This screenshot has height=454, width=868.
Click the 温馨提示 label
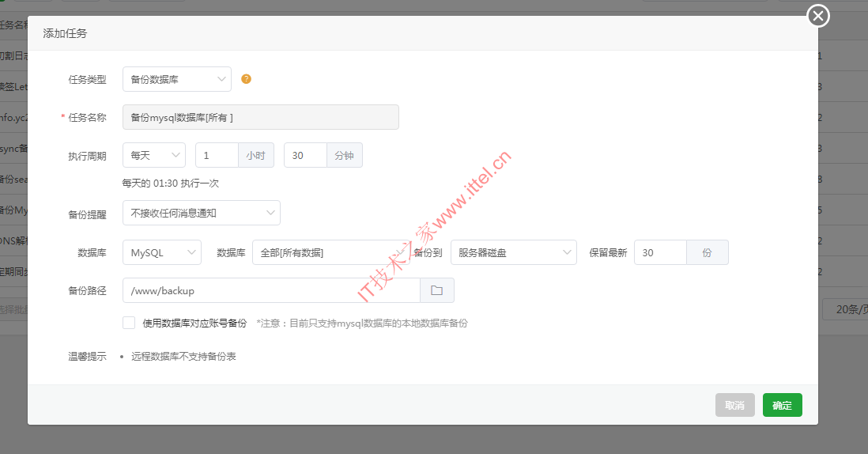(x=87, y=357)
